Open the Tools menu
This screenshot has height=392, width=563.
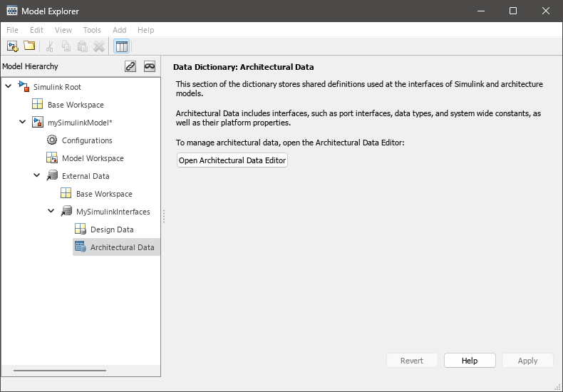92,30
